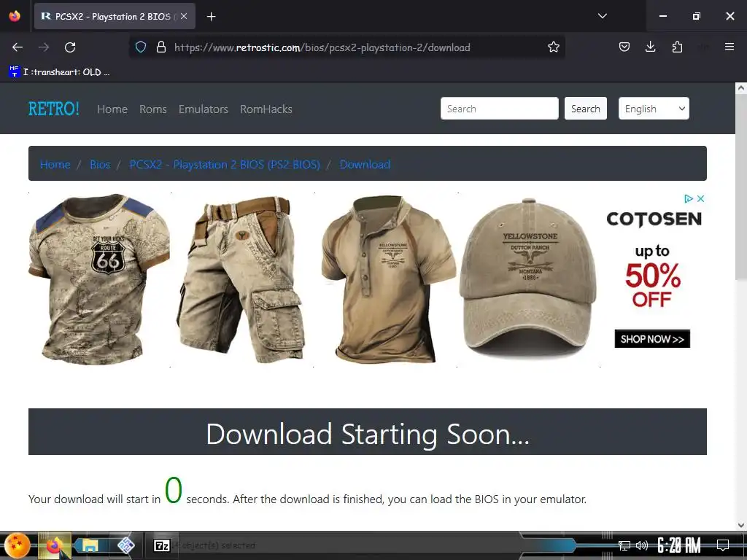Open Firefox from the taskbar

click(55, 545)
